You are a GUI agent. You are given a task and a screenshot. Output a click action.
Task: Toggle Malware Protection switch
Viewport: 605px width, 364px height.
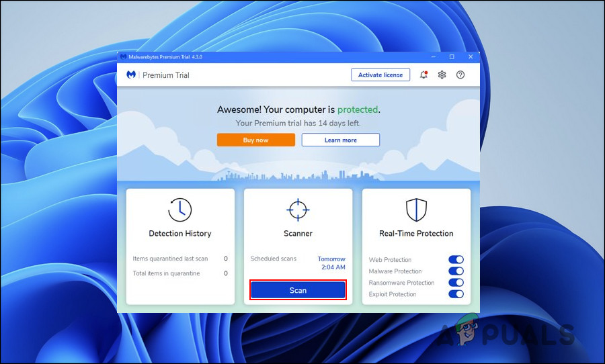(x=456, y=271)
